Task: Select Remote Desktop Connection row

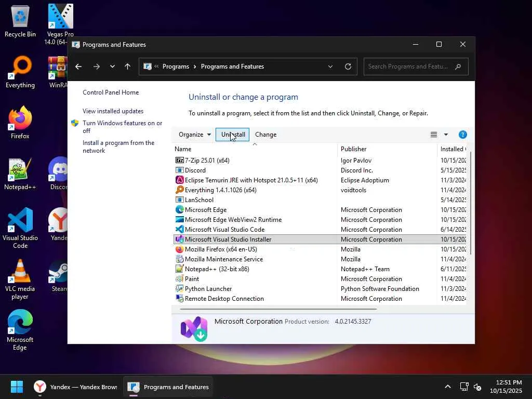Action: (320, 299)
